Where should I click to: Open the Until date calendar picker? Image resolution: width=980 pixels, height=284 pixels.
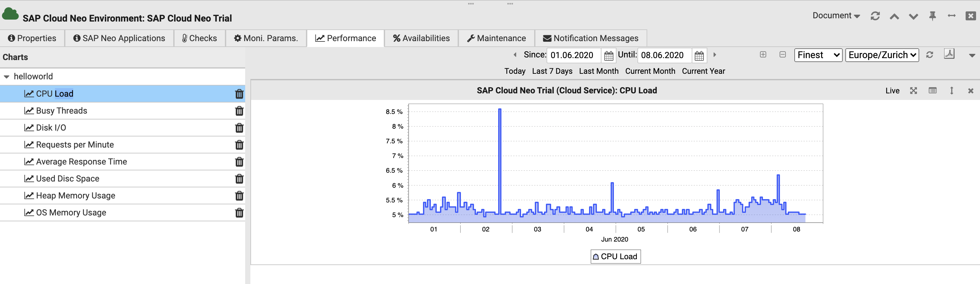pos(699,55)
